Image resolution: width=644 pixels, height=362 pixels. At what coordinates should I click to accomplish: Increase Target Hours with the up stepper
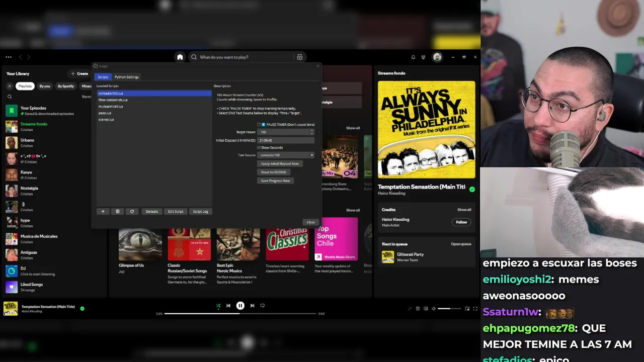coord(312,130)
